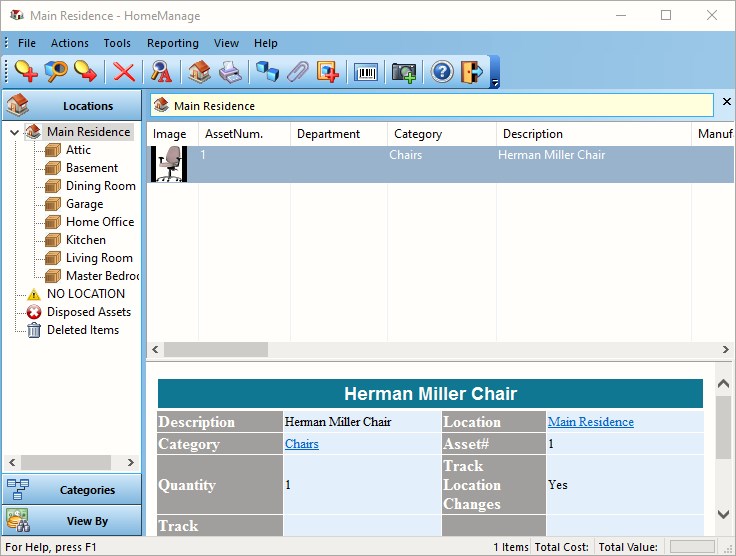Select the Master Bedroom location

pos(102,276)
